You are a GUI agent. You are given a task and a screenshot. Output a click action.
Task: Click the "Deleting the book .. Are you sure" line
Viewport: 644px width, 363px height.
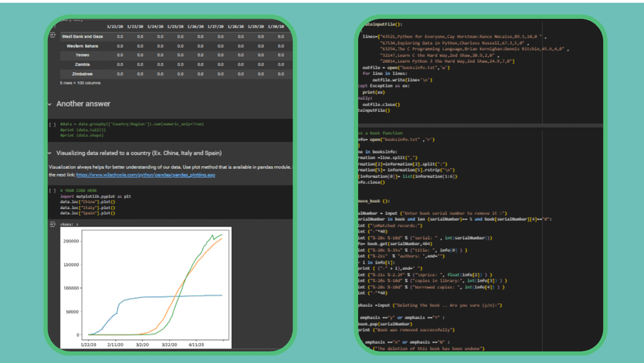[x=430, y=306]
